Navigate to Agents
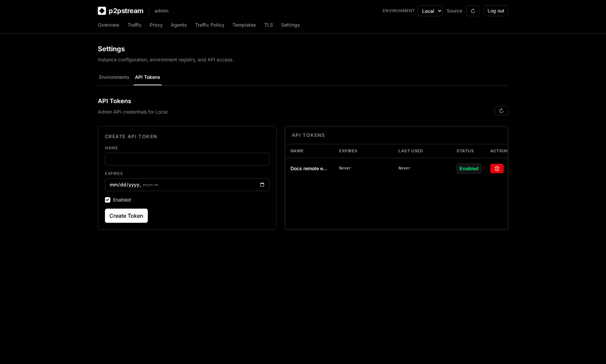This screenshot has height=364, width=606. point(178,25)
